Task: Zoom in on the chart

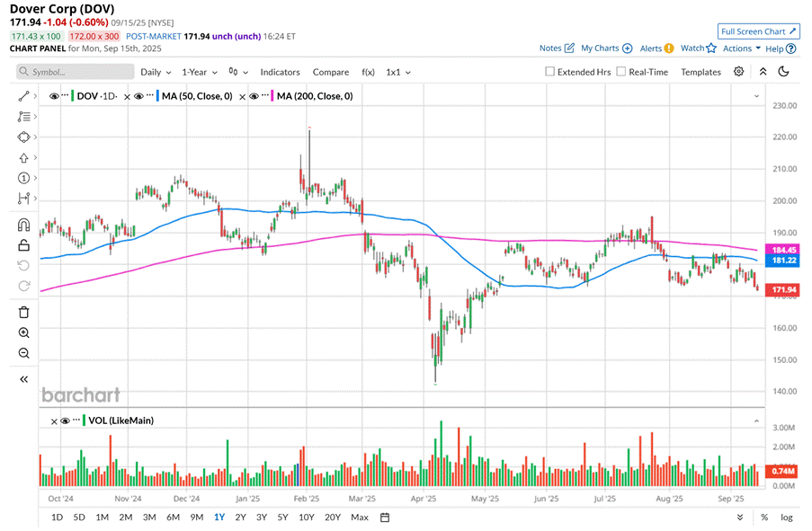Action: tap(23, 332)
